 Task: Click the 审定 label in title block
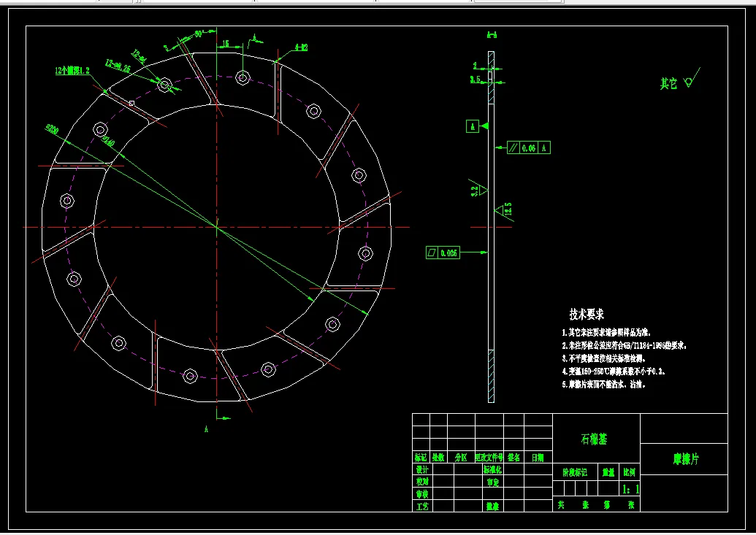pyautogui.click(x=492, y=482)
